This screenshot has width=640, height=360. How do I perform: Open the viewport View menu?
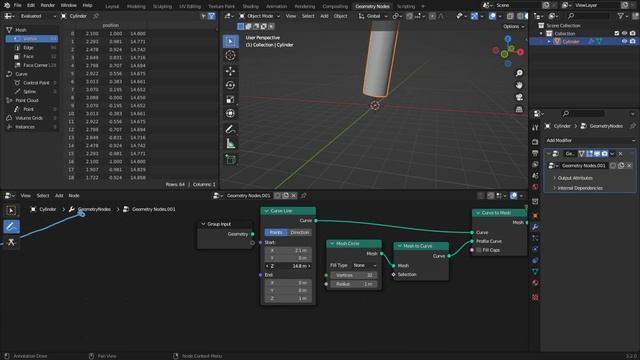pos(291,16)
